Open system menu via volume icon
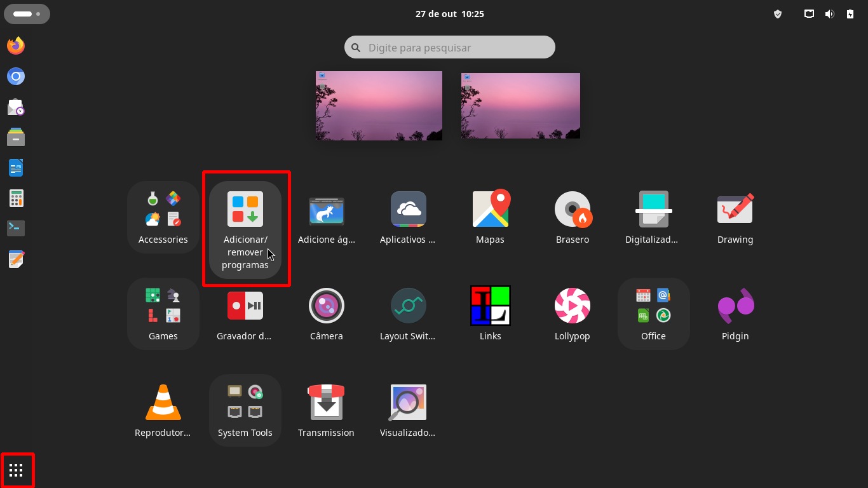The height and width of the screenshot is (488, 868). [829, 14]
